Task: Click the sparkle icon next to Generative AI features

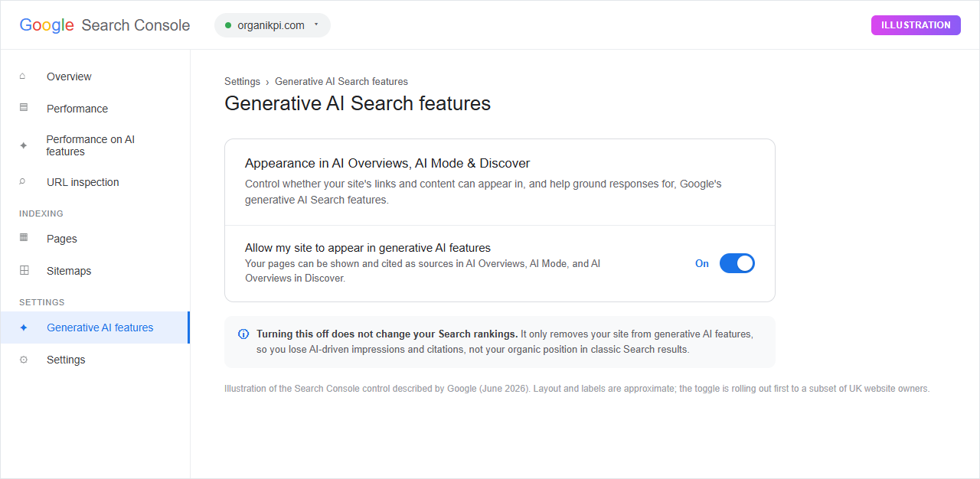Action: (23, 327)
